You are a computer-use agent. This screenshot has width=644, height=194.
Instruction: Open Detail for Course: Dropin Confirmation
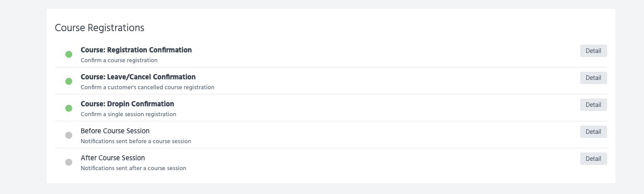click(x=593, y=105)
